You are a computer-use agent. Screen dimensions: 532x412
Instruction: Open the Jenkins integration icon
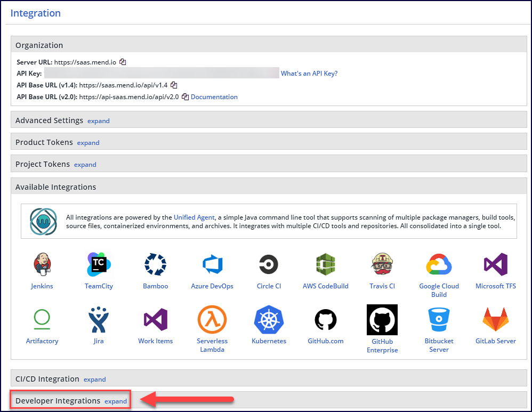pyautogui.click(x=42, y=264)
